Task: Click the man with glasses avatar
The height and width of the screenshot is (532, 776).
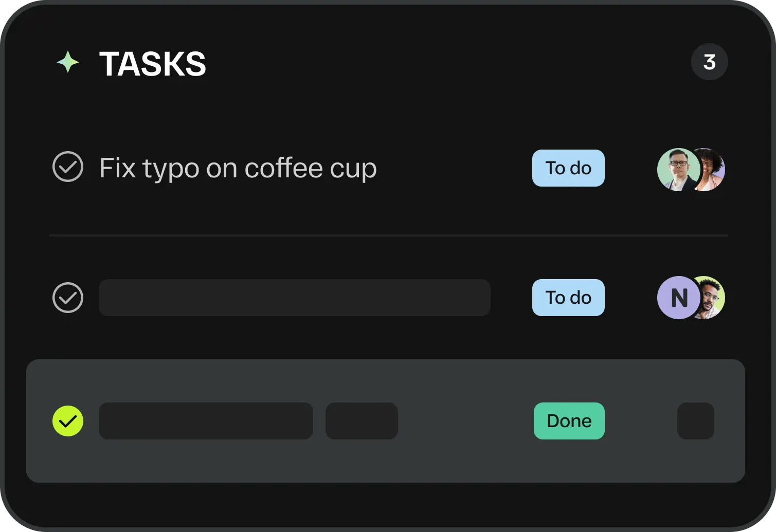Action: pyautogui.click(x=678, y=170)
